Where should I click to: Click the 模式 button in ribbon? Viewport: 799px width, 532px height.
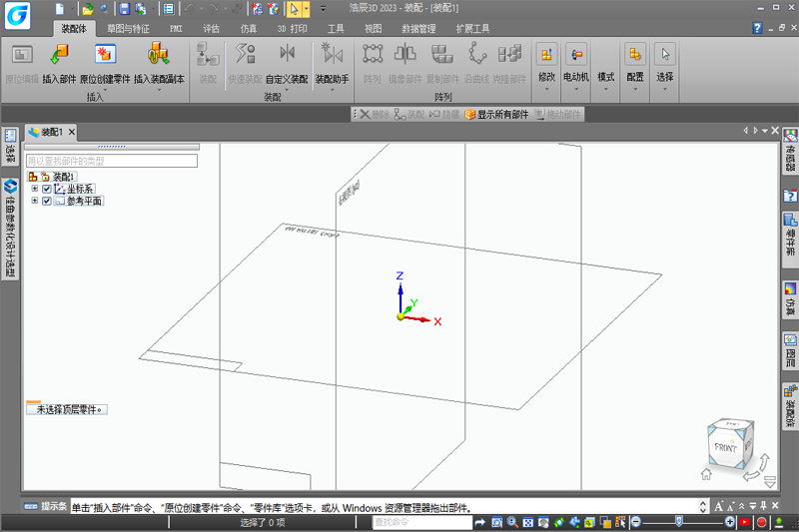coord(606,77)
